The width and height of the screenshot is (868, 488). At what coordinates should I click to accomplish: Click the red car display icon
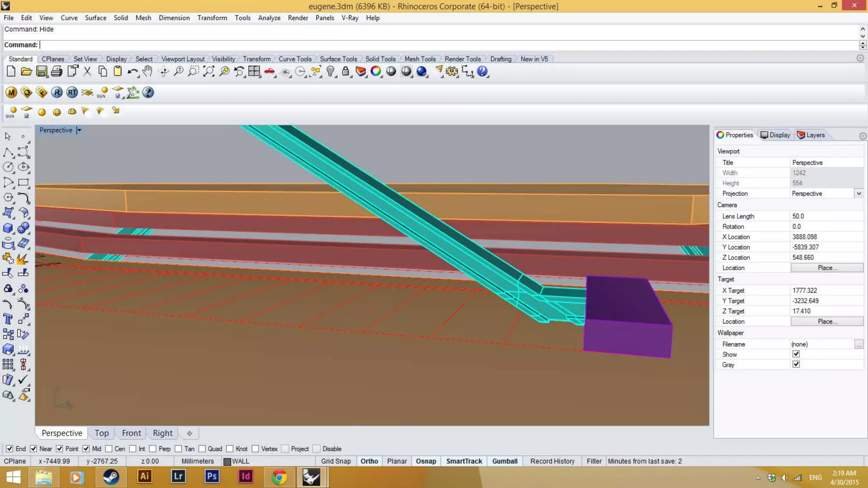[270, 72]
